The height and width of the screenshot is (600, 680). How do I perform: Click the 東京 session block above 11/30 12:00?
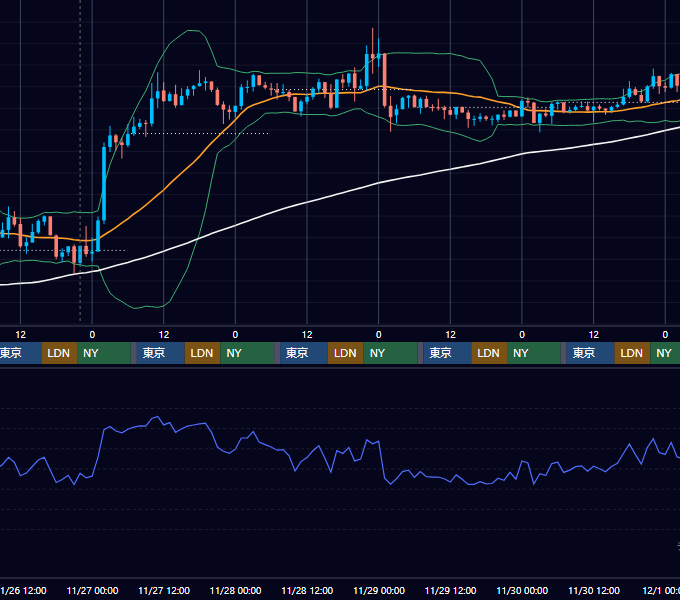pyautogui.click(x=590, y=353)
